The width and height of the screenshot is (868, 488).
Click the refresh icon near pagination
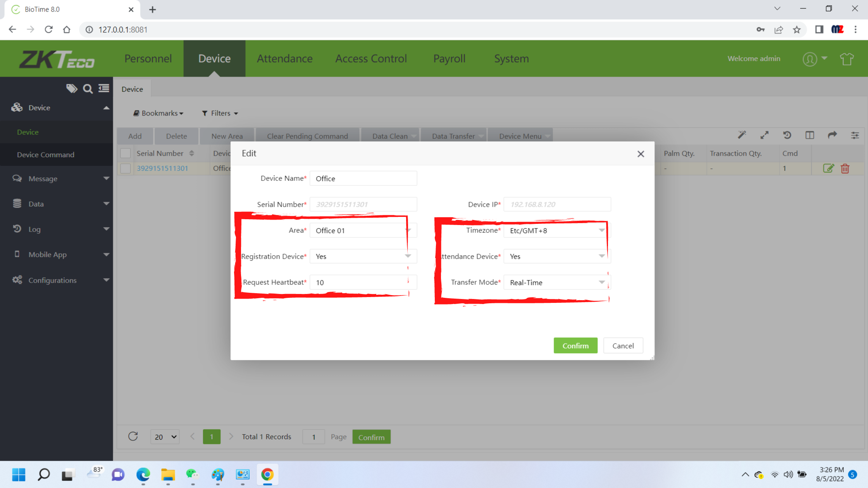(x=133, y=436)
